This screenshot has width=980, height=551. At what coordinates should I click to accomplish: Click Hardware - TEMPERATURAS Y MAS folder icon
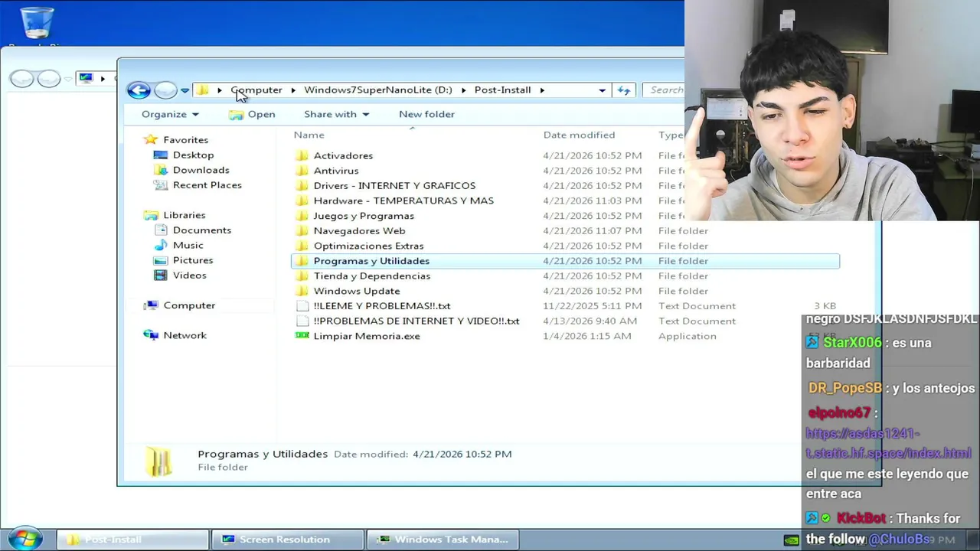[x=302, y=201]
